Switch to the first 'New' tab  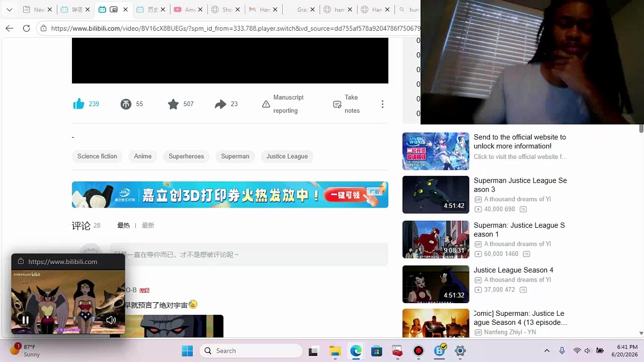tap(34, 10)
